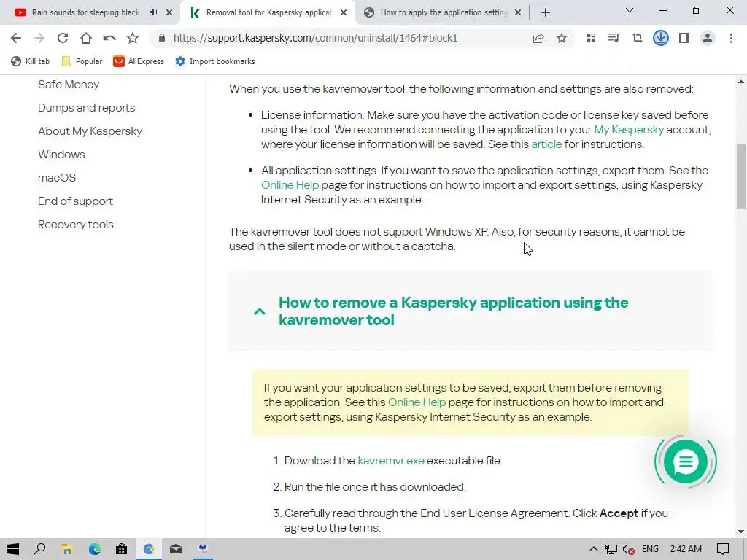Screen dimensions: 747x560
Task: Select the Removal tool for Kaspersky tab
Action: (269, 12)
